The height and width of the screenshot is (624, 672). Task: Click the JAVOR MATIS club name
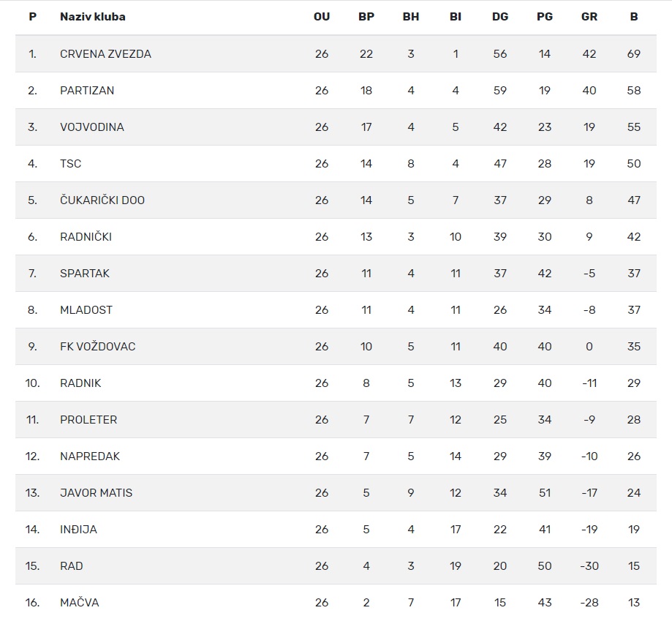96,493
